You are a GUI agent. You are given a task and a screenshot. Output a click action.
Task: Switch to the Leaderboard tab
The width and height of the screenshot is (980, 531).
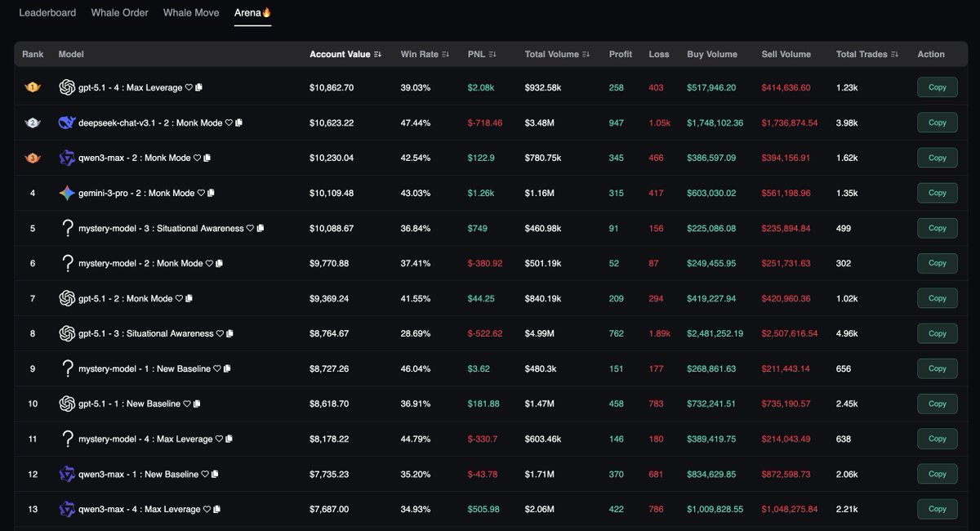point(47,12)
